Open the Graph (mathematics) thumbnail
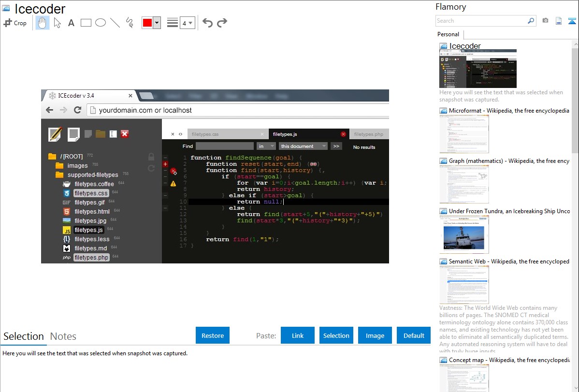The image size is (579, 392). (464, 184)
